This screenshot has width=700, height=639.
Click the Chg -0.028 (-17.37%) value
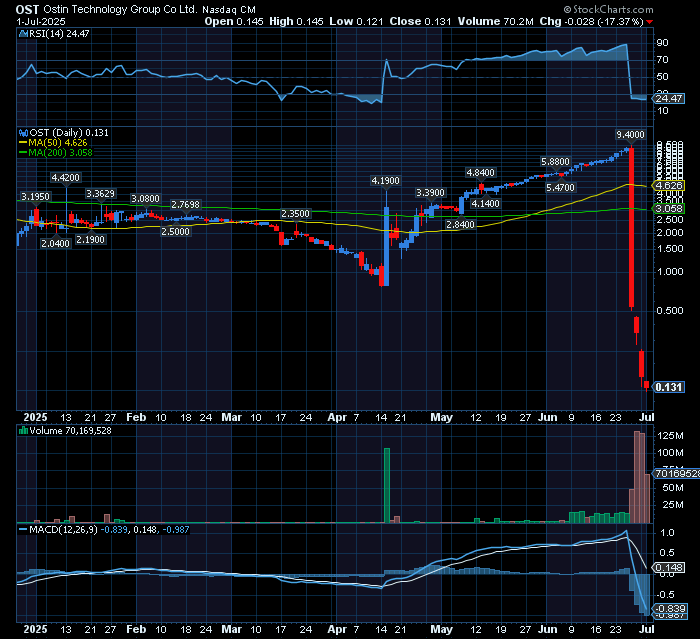click(x=592, y=21)
